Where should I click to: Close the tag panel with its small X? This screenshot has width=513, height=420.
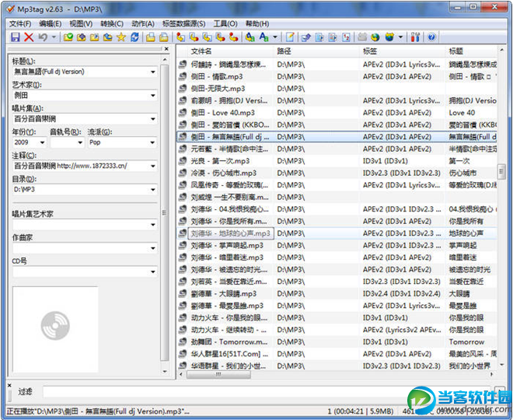point(166,49)
